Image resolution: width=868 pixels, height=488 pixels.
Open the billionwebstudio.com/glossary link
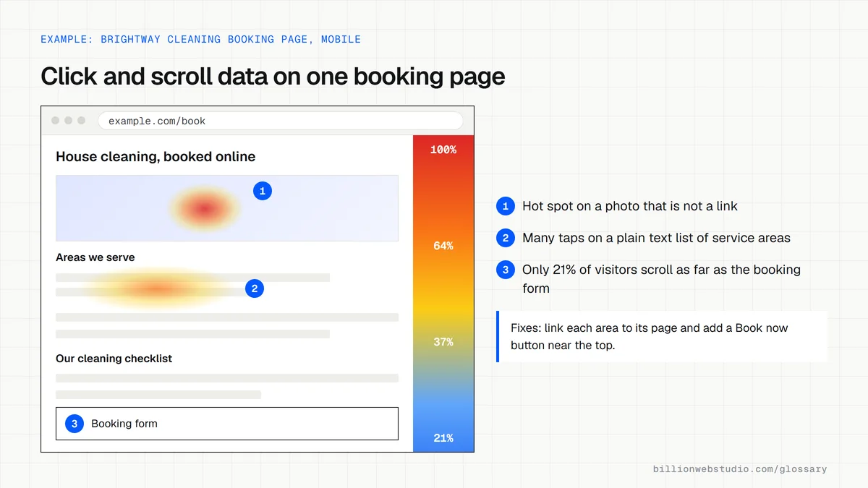click(740, 469)
